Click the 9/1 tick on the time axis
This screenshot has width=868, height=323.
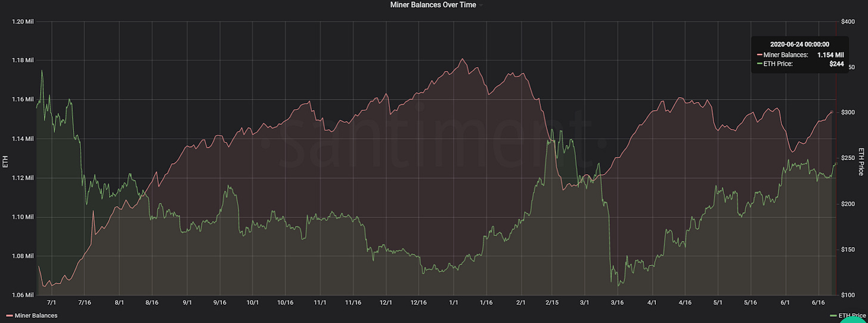click(x=187, y=303)
